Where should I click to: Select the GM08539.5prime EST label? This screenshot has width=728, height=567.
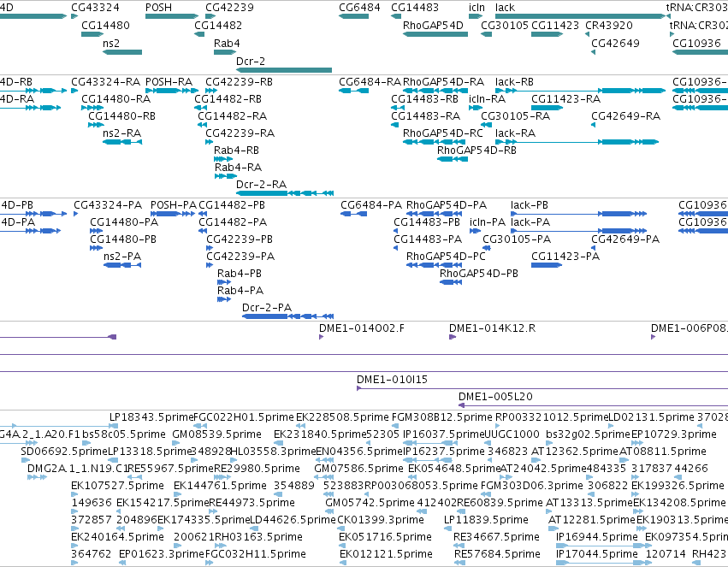click(x=216, y=434)
